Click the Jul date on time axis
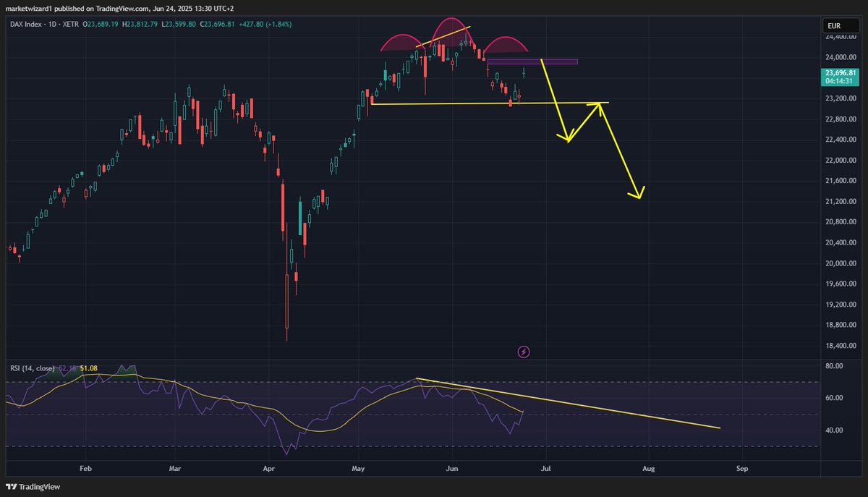868x497 pixels. point(545,469)
